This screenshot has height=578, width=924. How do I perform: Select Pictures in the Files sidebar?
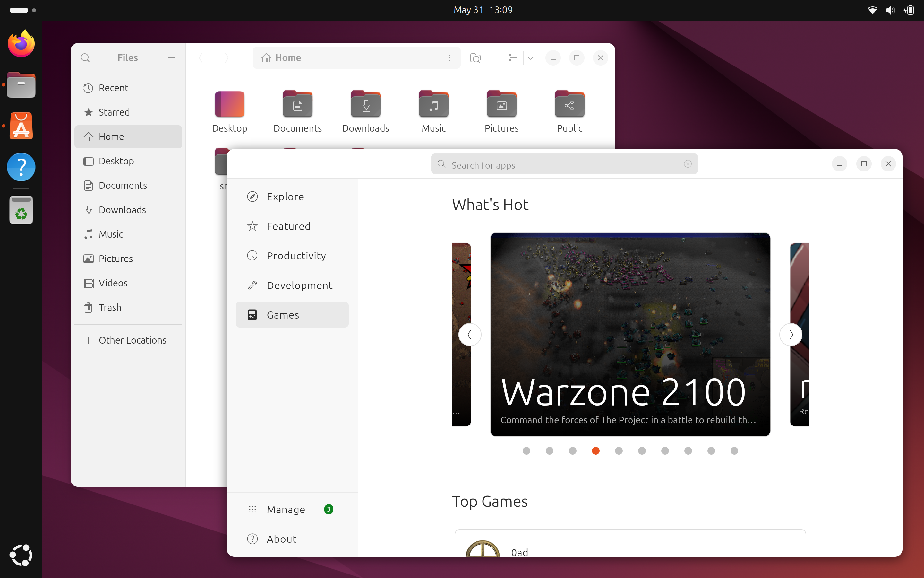128,259
